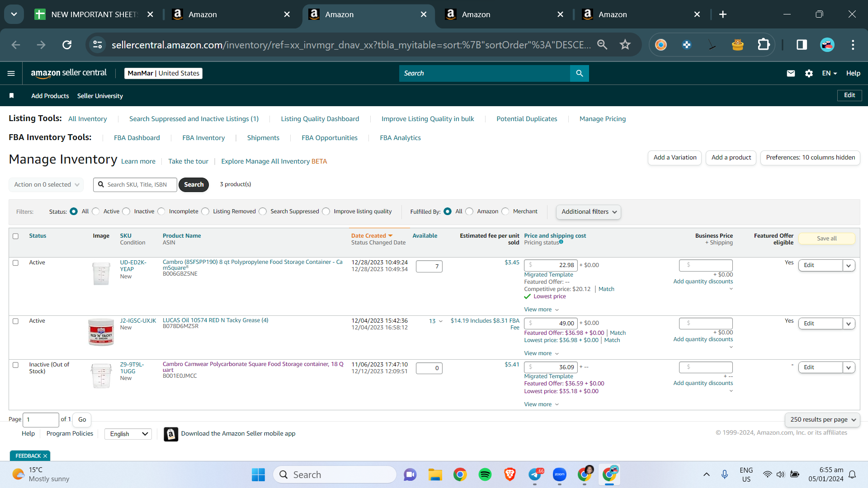Click the search magnifier button in header
This screenshot has height=488, width=868.
point(580,73)
